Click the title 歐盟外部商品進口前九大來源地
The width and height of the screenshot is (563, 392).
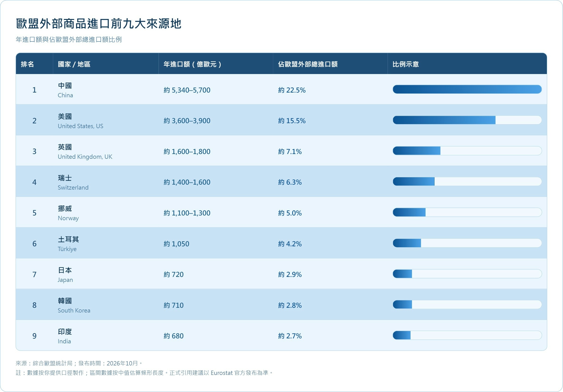tap(99, 24)
